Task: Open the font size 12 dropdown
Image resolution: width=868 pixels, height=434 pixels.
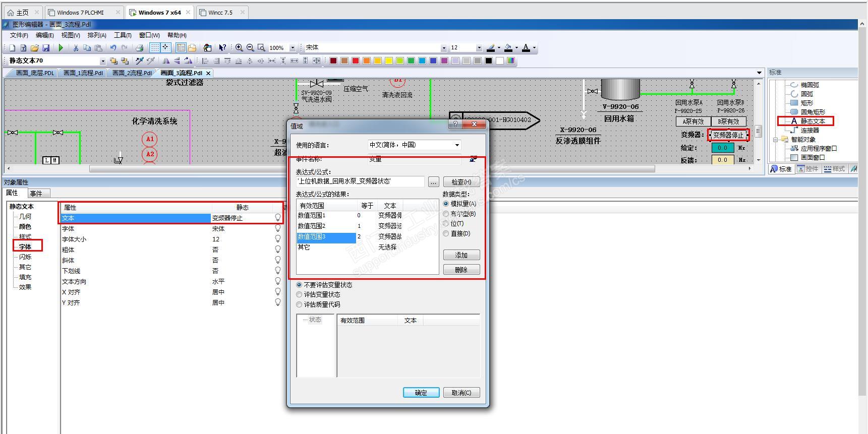Action: (479, 48)
